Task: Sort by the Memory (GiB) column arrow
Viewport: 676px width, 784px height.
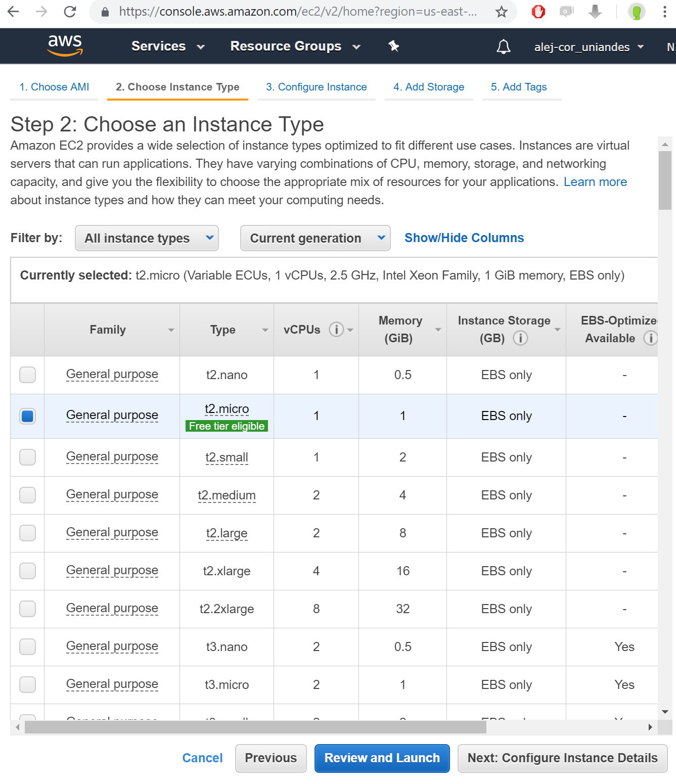Action: click(x=438, y=330)
